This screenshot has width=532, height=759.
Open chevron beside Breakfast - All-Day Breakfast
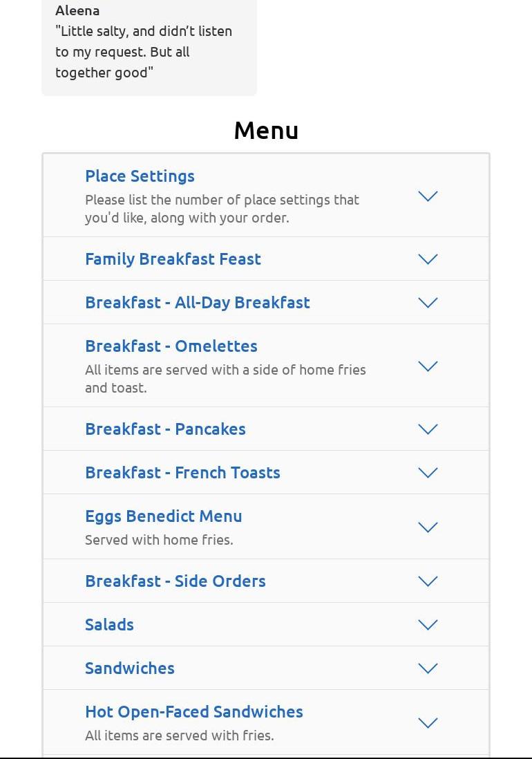click(428, 303)
